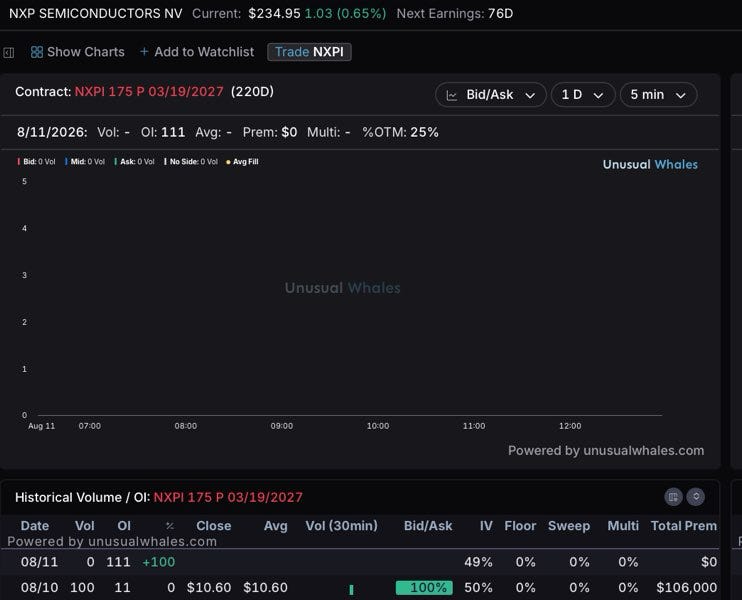Open the 1 D range dropdown
The image size is (742, 600).
pyautogui.click(x=583, y=95)
